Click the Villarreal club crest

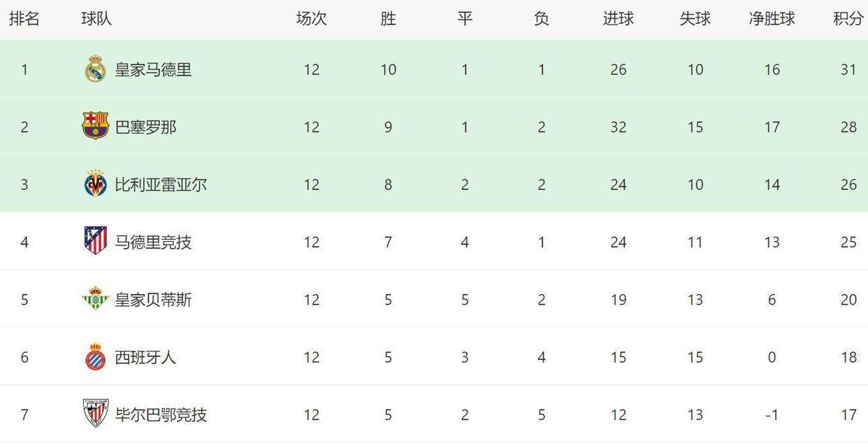[95, 184]
